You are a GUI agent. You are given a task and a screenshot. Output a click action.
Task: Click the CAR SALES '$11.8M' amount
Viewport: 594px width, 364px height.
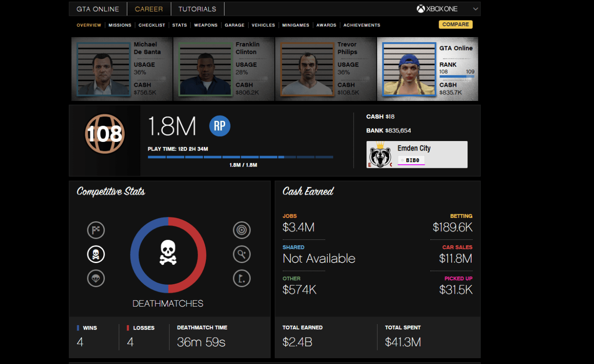coord(456,258)
